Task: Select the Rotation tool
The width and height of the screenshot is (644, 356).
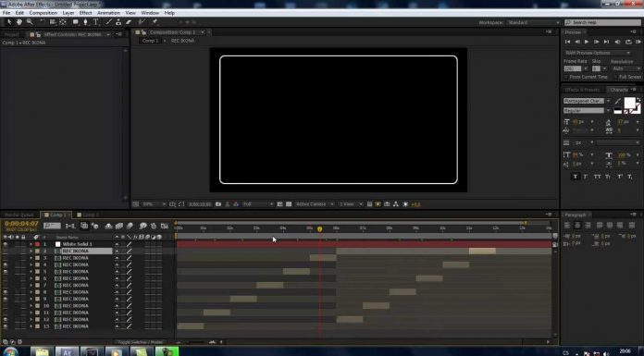Action: click(x=43, y=22)
